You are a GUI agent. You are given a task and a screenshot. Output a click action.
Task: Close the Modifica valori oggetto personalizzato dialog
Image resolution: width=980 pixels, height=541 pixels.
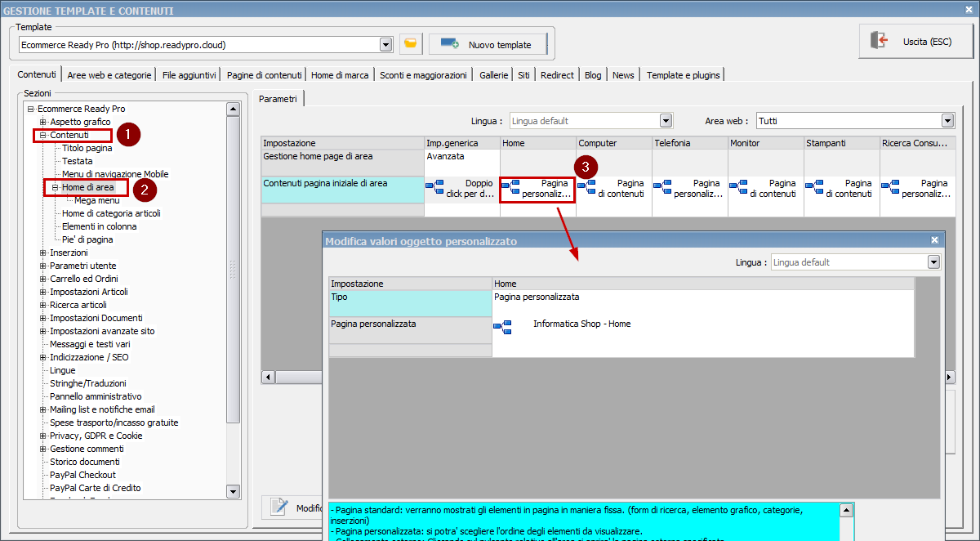coord(935,240)
